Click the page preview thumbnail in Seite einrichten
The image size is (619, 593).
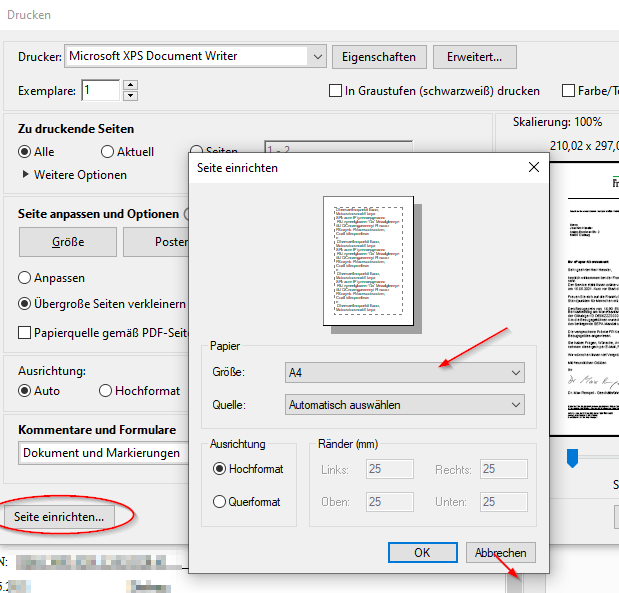coord(368,261)
